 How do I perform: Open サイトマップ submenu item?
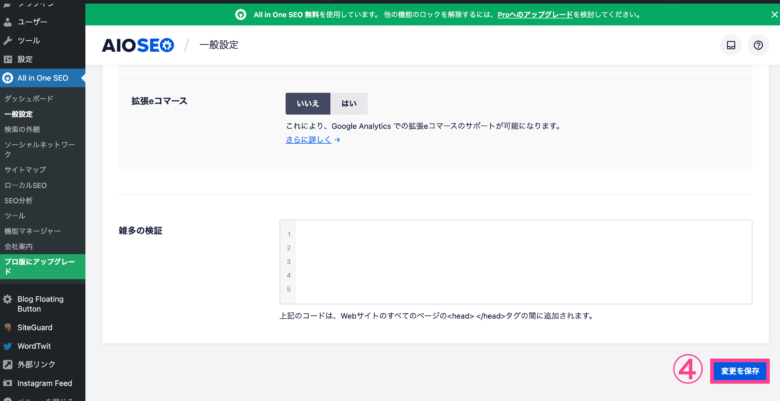click(x=25, y=170)
